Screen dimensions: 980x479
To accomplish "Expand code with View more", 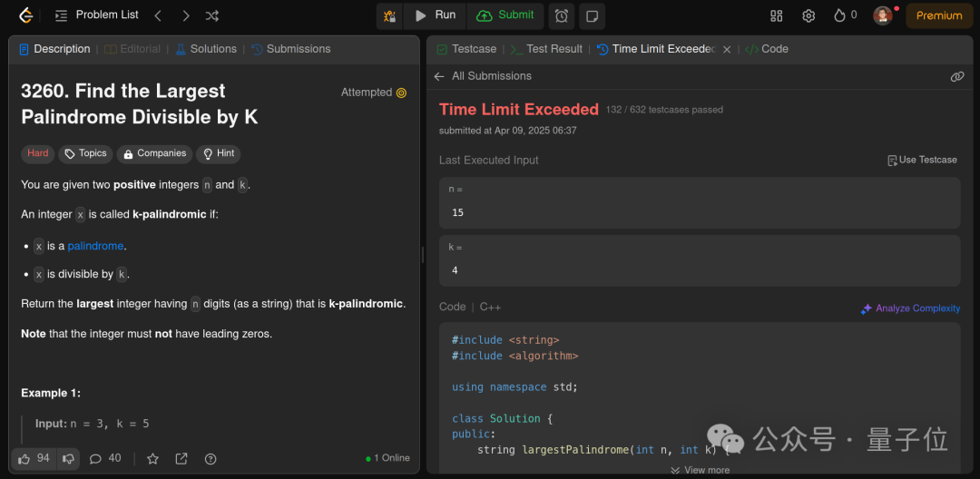I will pyautogui.click(x=700, y=470).
